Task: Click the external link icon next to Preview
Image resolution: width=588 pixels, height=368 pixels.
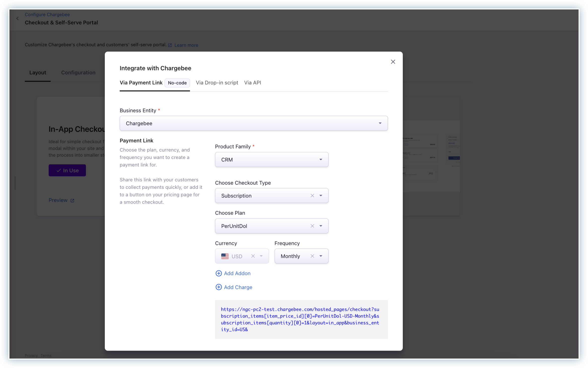Action: tap(72, 200)
